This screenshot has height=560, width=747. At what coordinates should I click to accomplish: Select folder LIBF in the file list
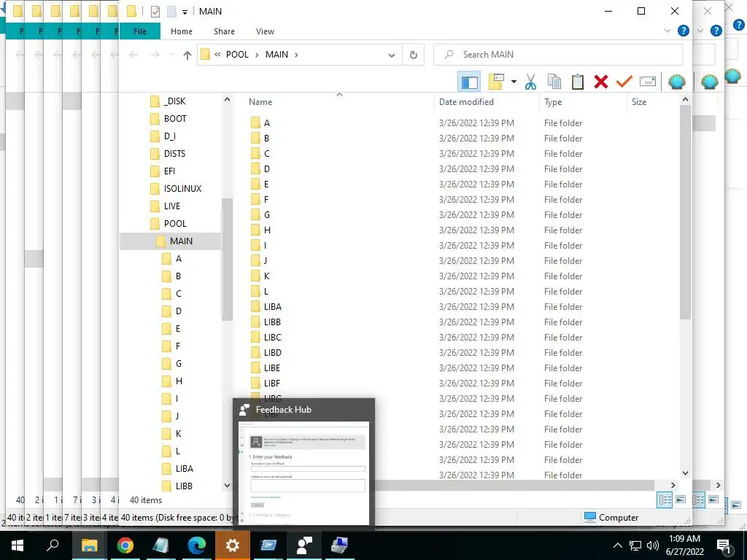(272, 384)
